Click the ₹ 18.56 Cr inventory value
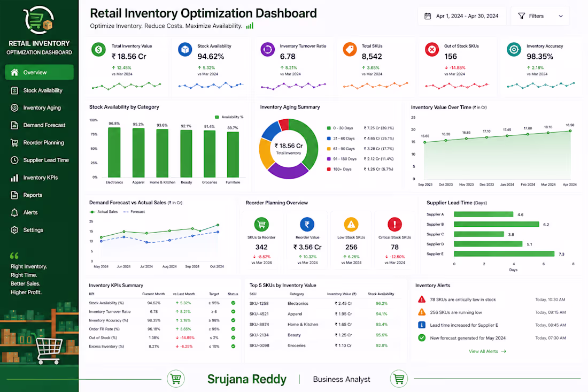Viewport: 588px width, 392px height. pyautogui.click(x=129, y=57)
